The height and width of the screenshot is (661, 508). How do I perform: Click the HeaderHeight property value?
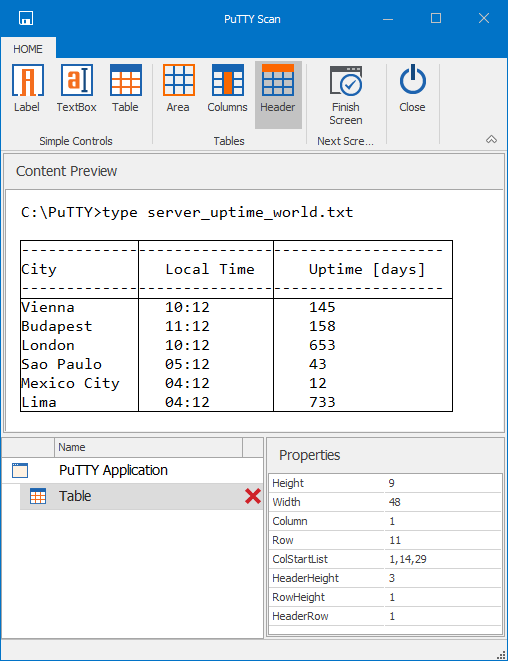pyautogui.click(x=443, y=578)
